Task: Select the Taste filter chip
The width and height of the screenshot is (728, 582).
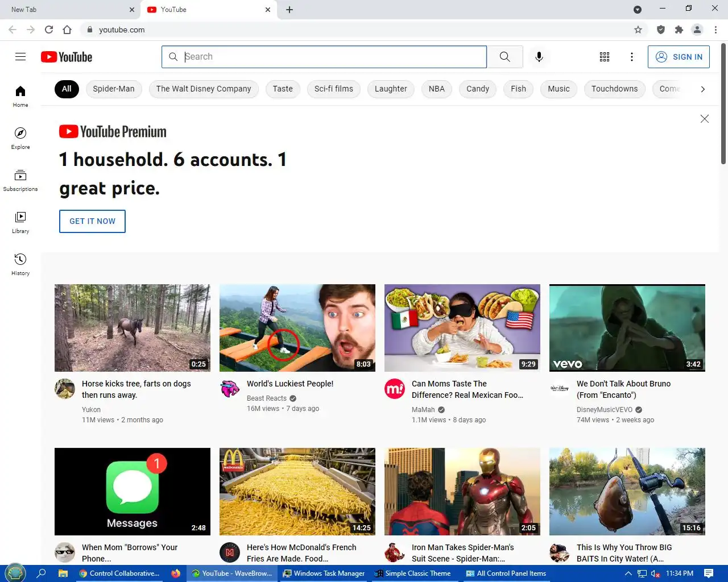Action: (283, 89)
